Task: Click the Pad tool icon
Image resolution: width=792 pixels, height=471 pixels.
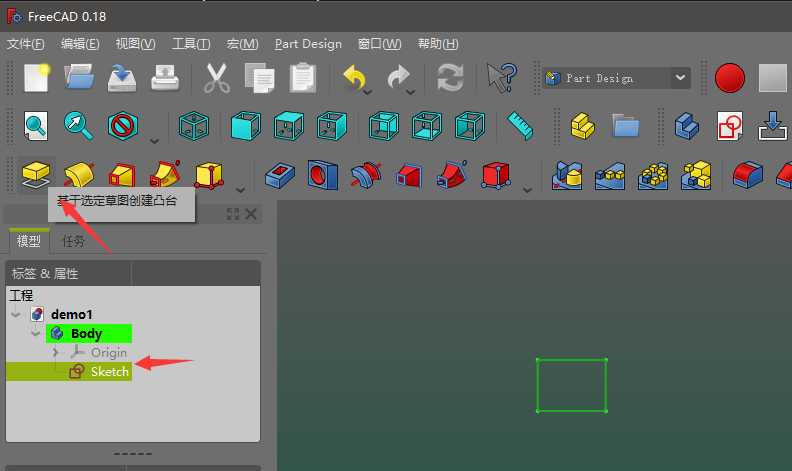Action: pos(36,175)
